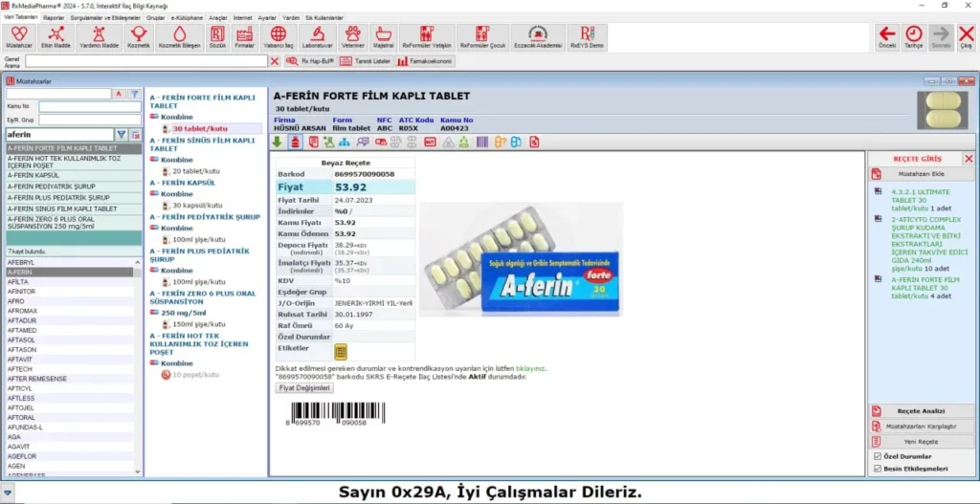Select 150ml şişe/kutu tree item
Viewport: 980px width, 504px height.
tap(199, 324)
